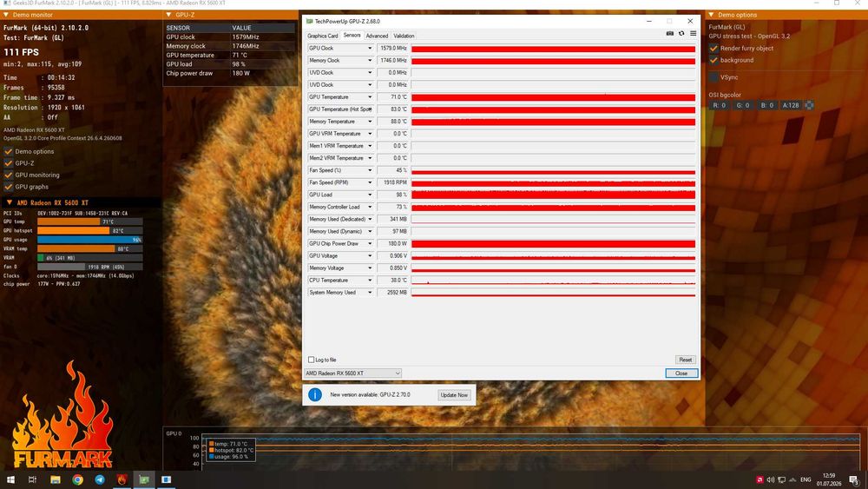868x489 pixels.
Task: Enable Log to file in GPU-Z
Action: [311, 360]
